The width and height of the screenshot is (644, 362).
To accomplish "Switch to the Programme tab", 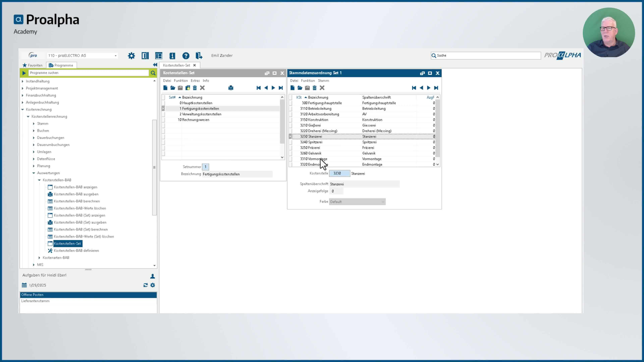I will 61,65.
